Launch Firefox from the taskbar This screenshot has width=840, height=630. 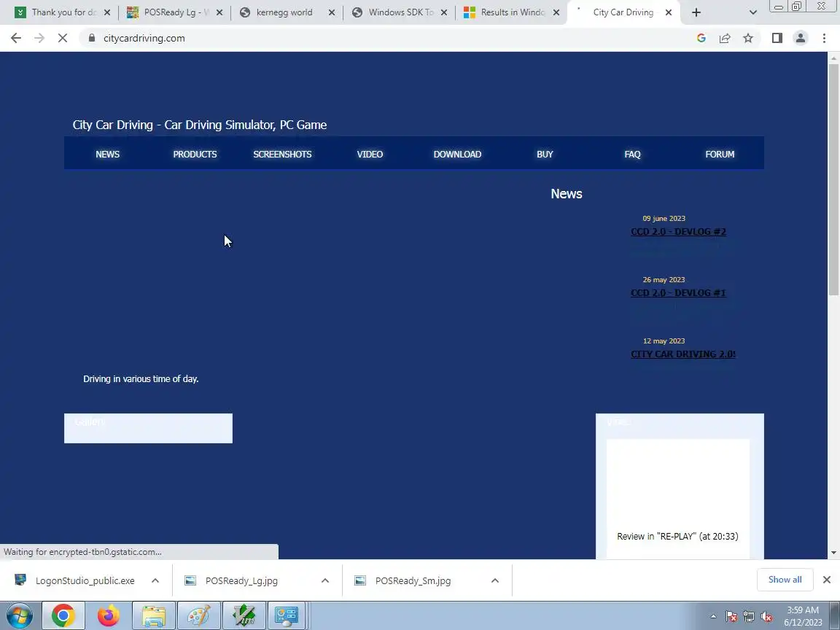pos(108,615)
